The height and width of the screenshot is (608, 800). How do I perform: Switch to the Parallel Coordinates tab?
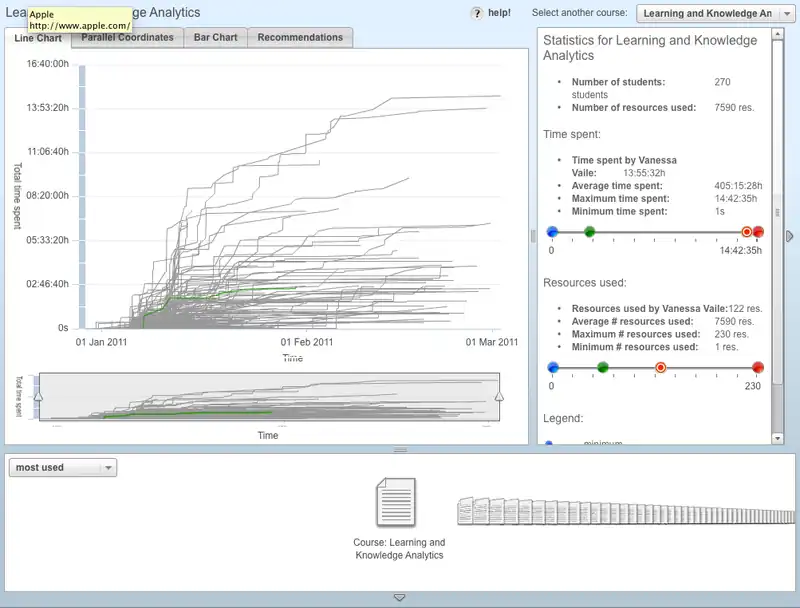click(x=127, y=37)
